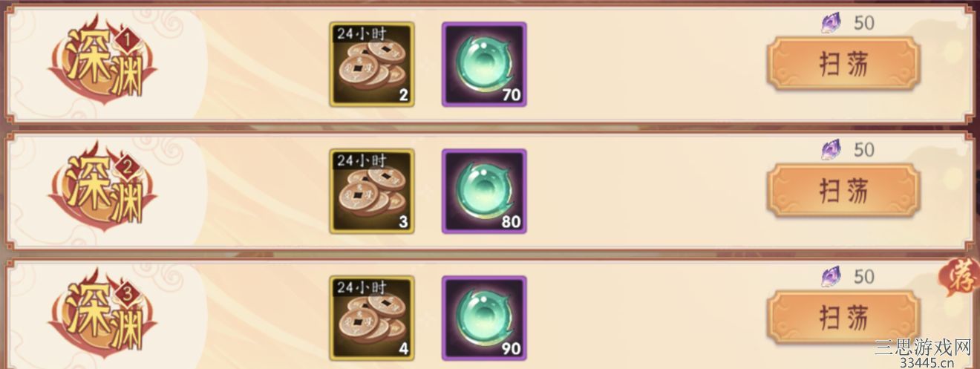The height and width of the screenshot is (369, 980).
Task: Tap purple crystal cost icon in first row
Action: [x=832, y=23]
